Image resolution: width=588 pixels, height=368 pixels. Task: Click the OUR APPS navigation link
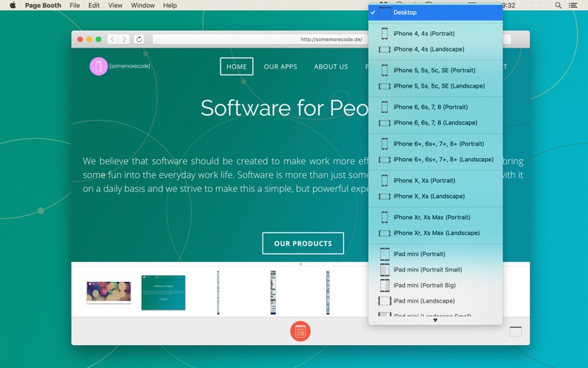[x=281, y=66]
